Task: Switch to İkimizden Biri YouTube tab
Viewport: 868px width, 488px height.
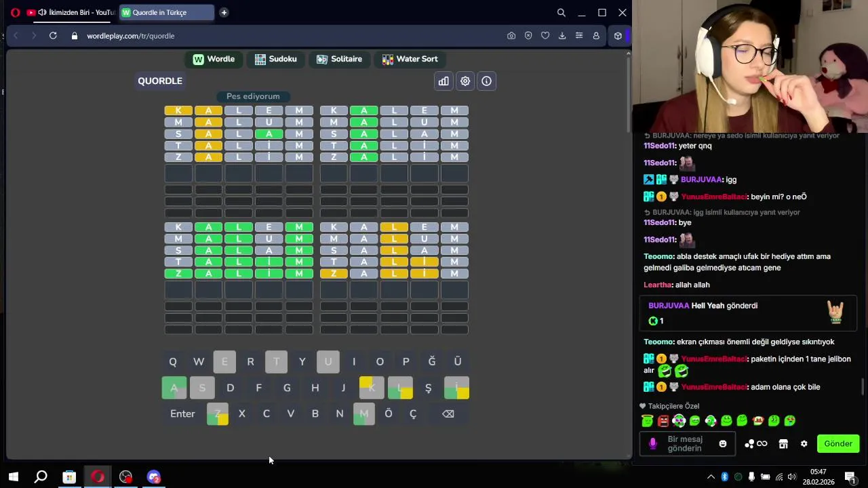Action: pos(71,12)
